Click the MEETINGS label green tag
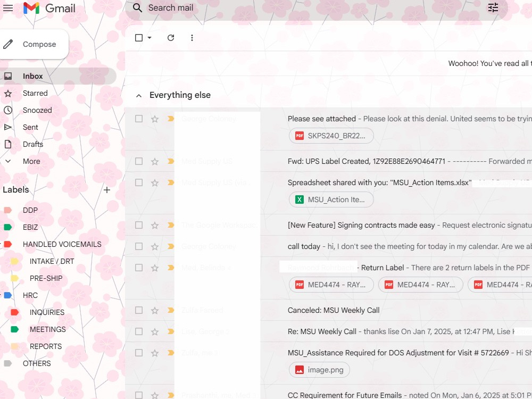 pos(14,329)
